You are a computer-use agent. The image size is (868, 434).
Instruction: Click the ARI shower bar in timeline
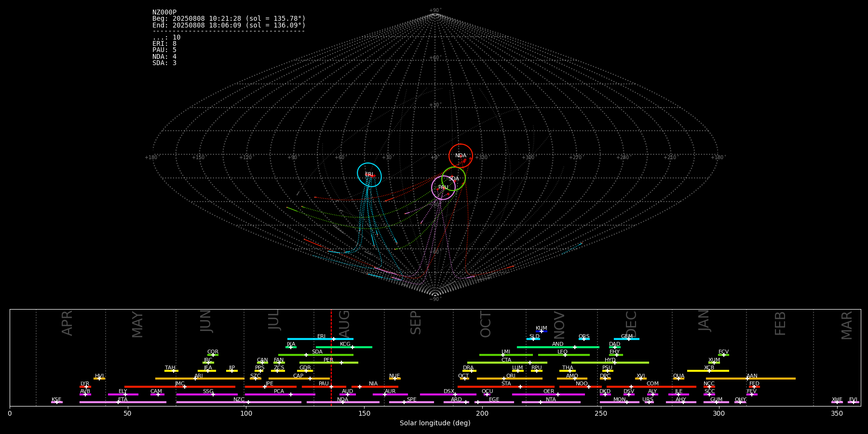(x=200, y=379)
